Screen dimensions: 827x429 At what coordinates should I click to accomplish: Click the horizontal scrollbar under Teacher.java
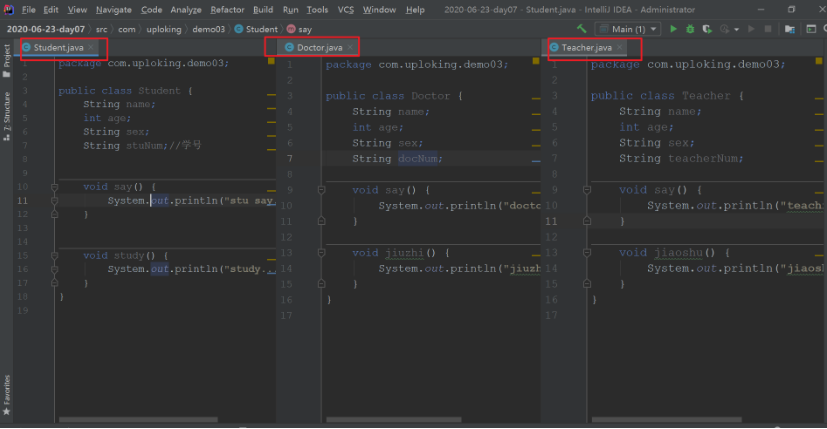(x=667, y=420)
